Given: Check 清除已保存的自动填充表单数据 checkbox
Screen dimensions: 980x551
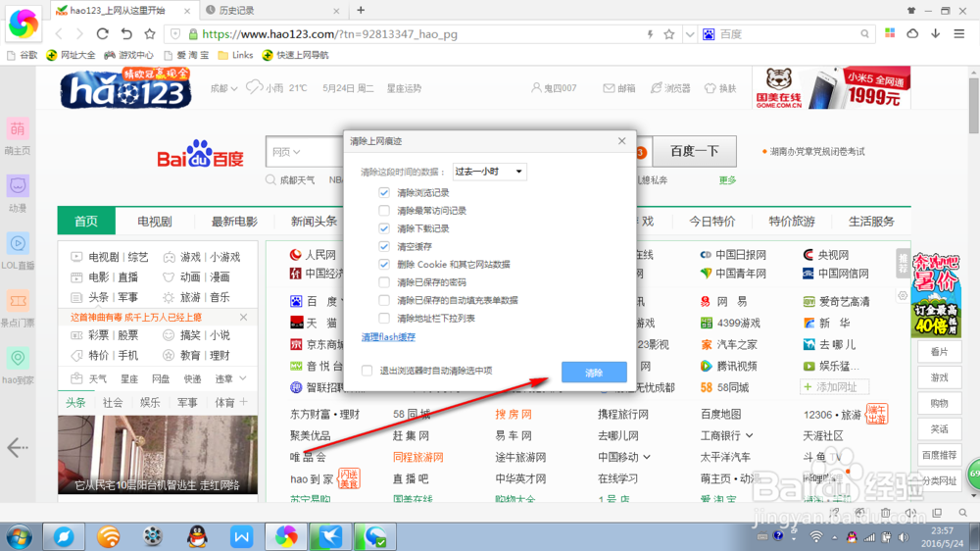Looking at the screenshot, I should [384, 300].
